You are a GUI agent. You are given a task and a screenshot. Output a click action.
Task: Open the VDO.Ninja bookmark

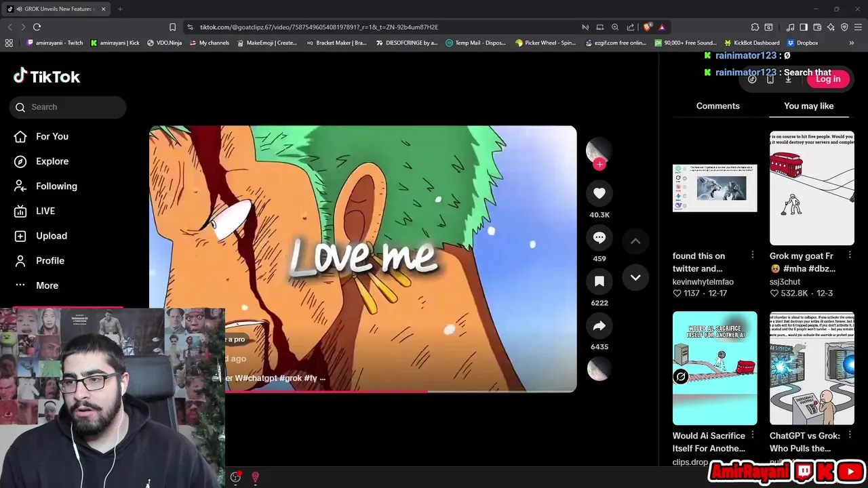(165, 43)
